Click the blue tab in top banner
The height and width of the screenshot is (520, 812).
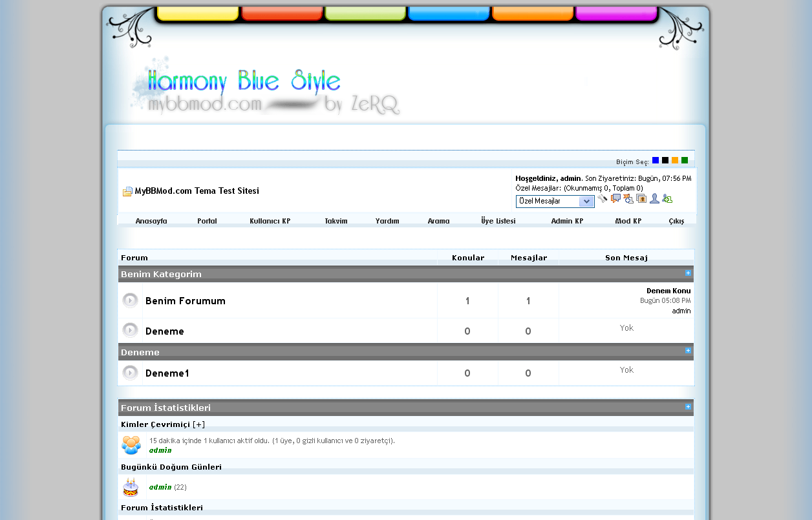449,14
